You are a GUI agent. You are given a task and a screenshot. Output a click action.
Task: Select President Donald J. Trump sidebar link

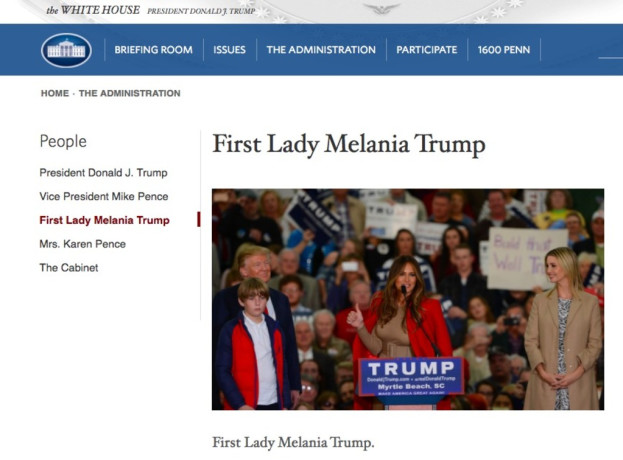point(103,173)
